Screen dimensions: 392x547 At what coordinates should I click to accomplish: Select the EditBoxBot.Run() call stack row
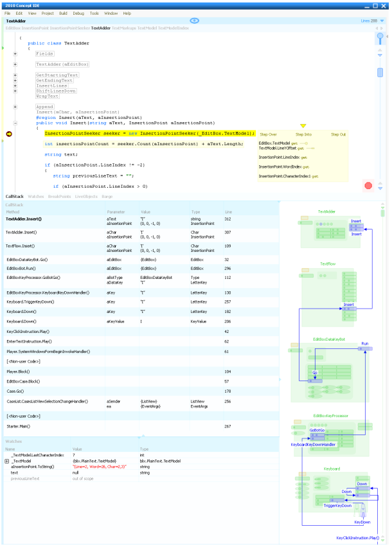[141, 269]
